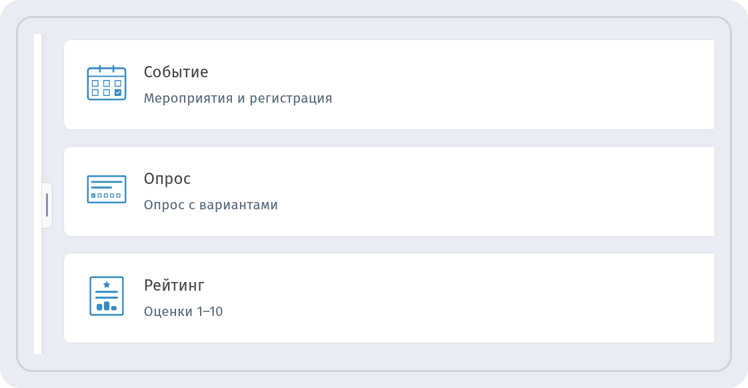Click the Опрос с вариантами description

tap(211, 205)
